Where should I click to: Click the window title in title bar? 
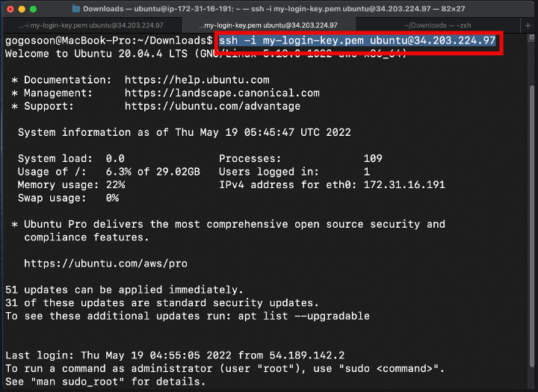(273, 9)
